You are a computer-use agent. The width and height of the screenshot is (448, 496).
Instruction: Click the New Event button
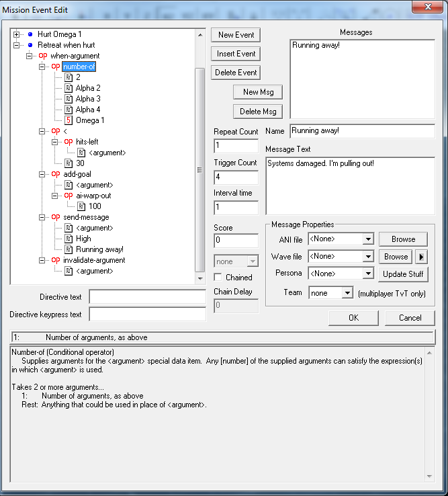click(x=235, y=35)
